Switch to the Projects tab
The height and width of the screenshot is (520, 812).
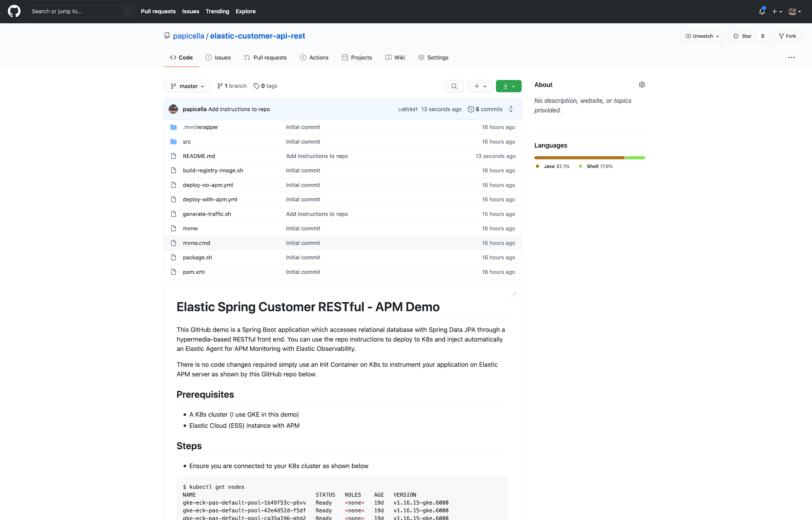click(x=357, y=58)
